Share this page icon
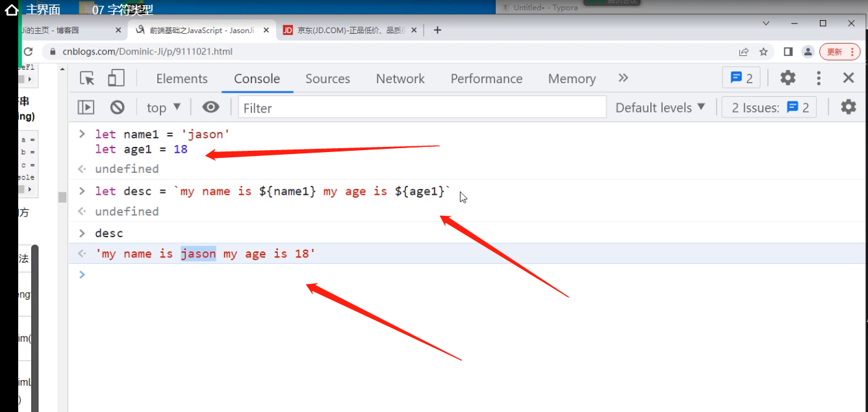 (x=744, y=51)
